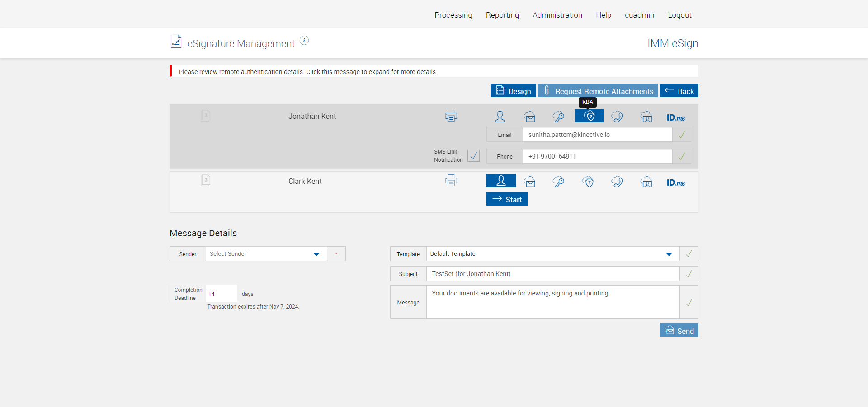The width and height of the screenshot is (868, 407).
Task: Open the Reporting menu
Action: pos(502,15)
